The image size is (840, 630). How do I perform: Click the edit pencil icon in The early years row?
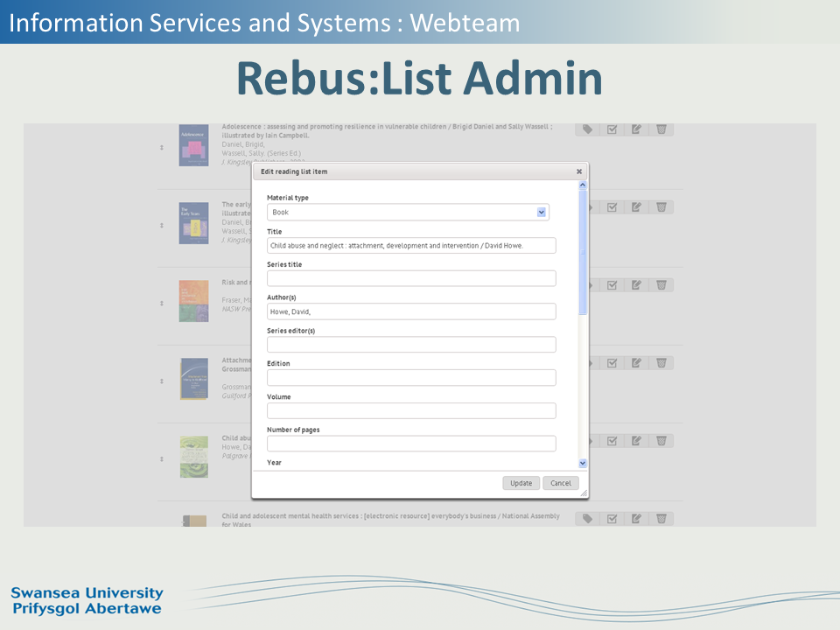click(637, 207)
